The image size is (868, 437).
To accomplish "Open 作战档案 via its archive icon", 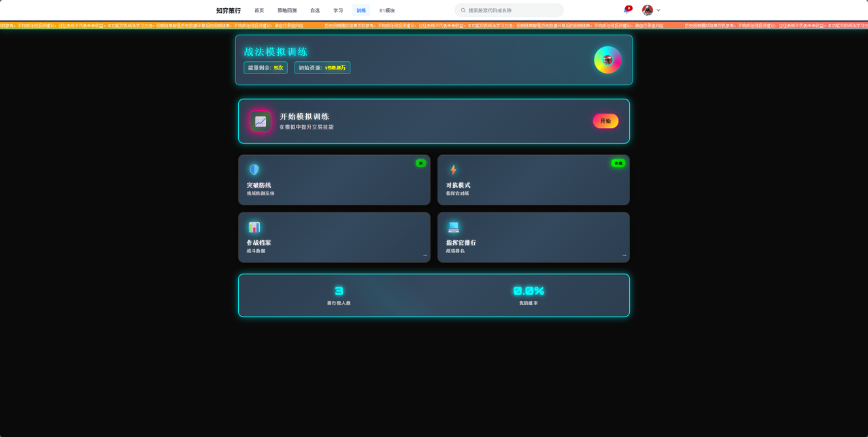I will 254,227.
